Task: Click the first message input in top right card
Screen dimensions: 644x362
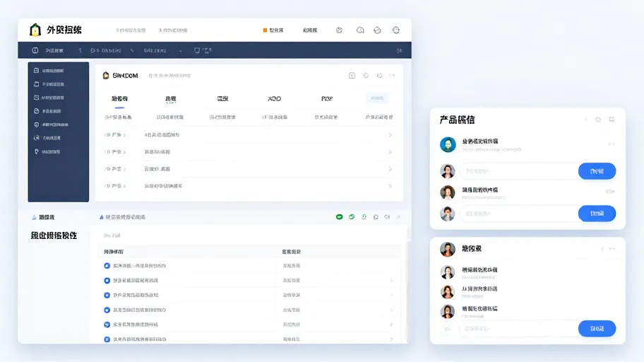Action: click(x=519, y=171)
